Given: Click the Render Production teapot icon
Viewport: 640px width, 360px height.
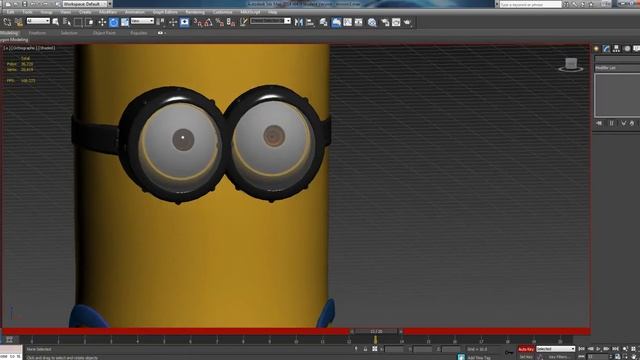Looking at the screenshot, I should pyautogui.click(x=407, y=22).
